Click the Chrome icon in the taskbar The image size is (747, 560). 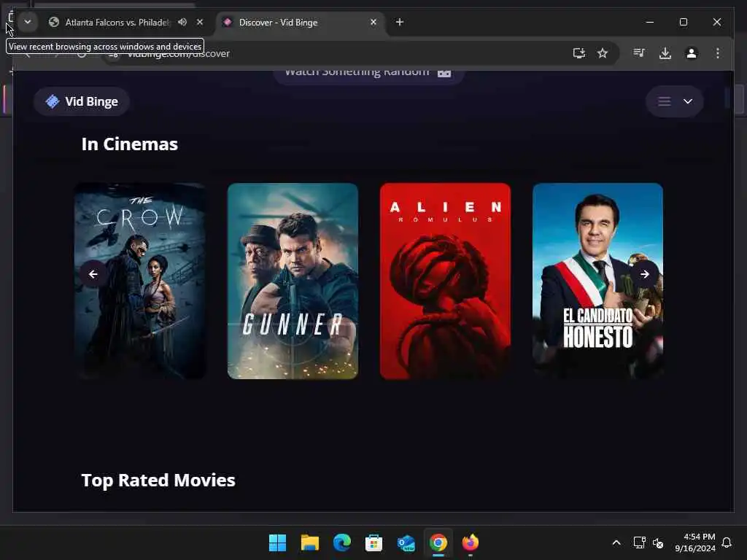pyautogui.click(x=438, y=542)
